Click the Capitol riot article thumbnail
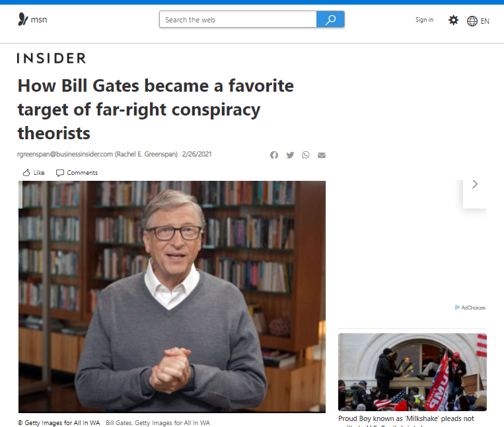Viewport: 504px width, 427px height. pyautogui.click(x=412, y=372)
